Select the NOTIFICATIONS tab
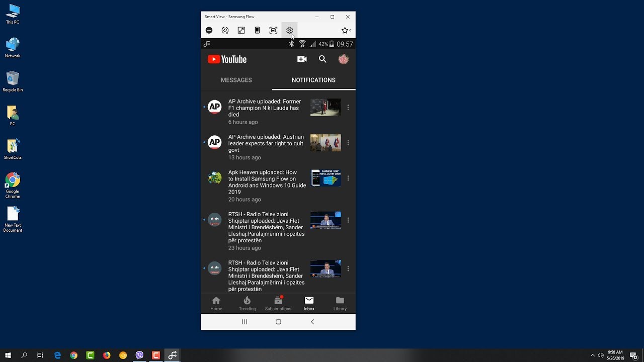This screenshot has height=362, width=644. click(x=313, y=80)
